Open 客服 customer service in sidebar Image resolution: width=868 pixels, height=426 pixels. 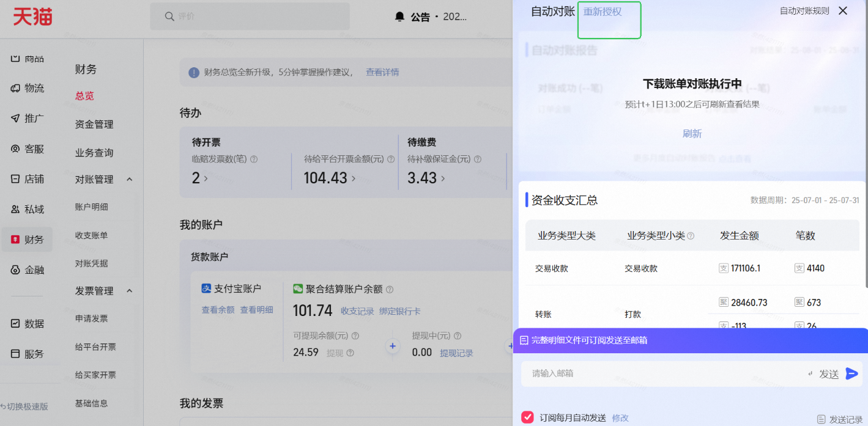28,149
